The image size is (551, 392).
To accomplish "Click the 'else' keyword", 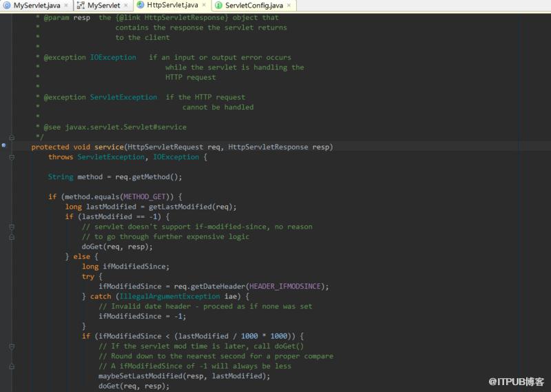I will coord(81,256).
